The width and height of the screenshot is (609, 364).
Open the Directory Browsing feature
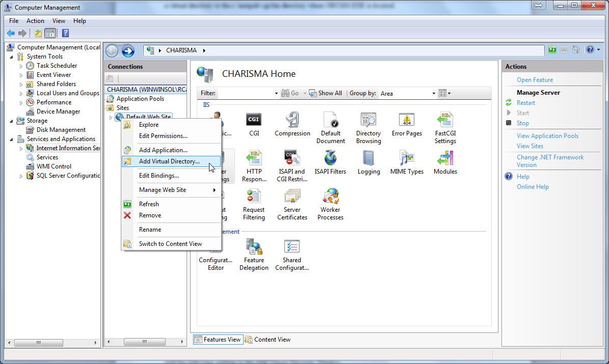(368, 128)
